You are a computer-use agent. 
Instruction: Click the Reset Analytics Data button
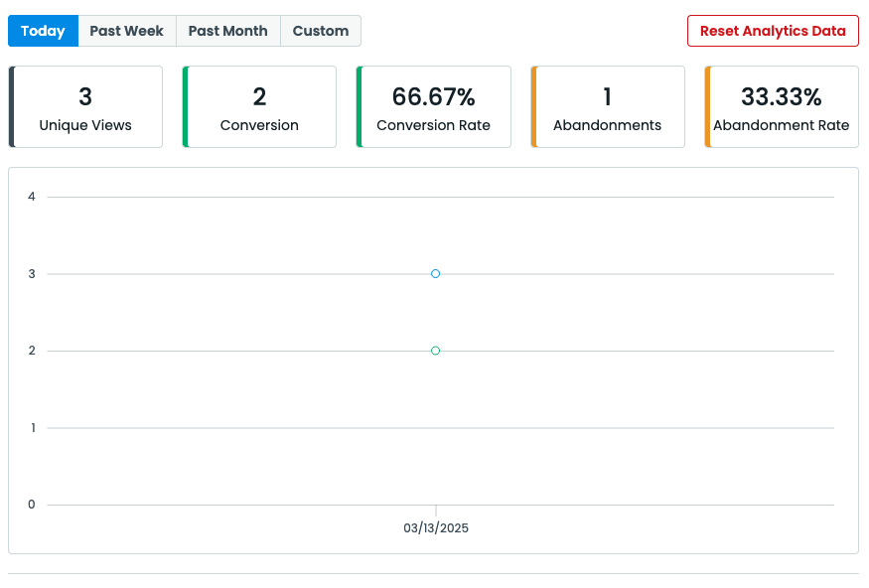coord(773,31)
